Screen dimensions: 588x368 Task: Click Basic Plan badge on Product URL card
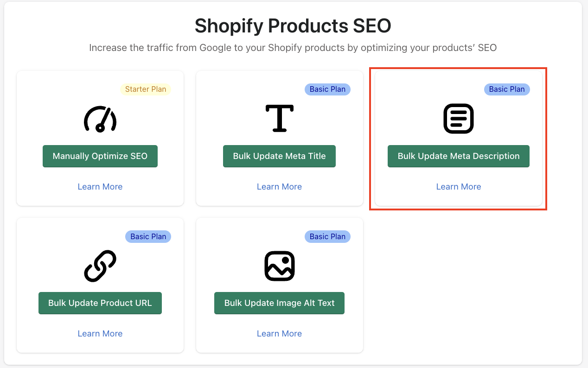pyautogui.click(x=148, y=236)
